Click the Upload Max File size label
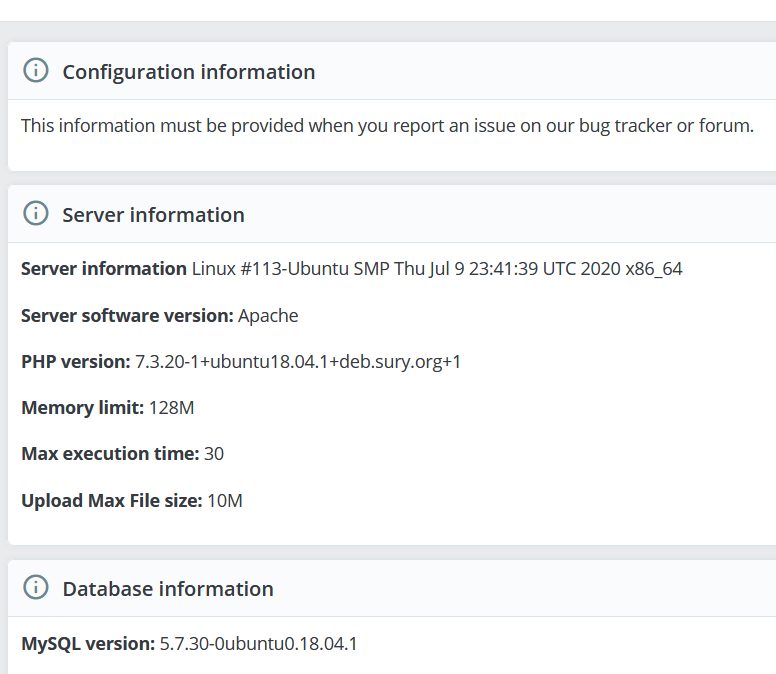 click(112, 500)
